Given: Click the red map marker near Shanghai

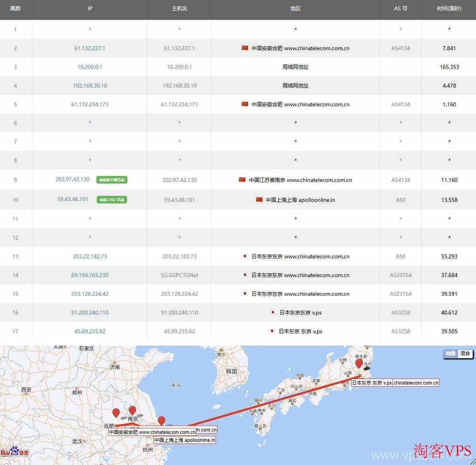Looking at the screenshot, I should point(161,421).
